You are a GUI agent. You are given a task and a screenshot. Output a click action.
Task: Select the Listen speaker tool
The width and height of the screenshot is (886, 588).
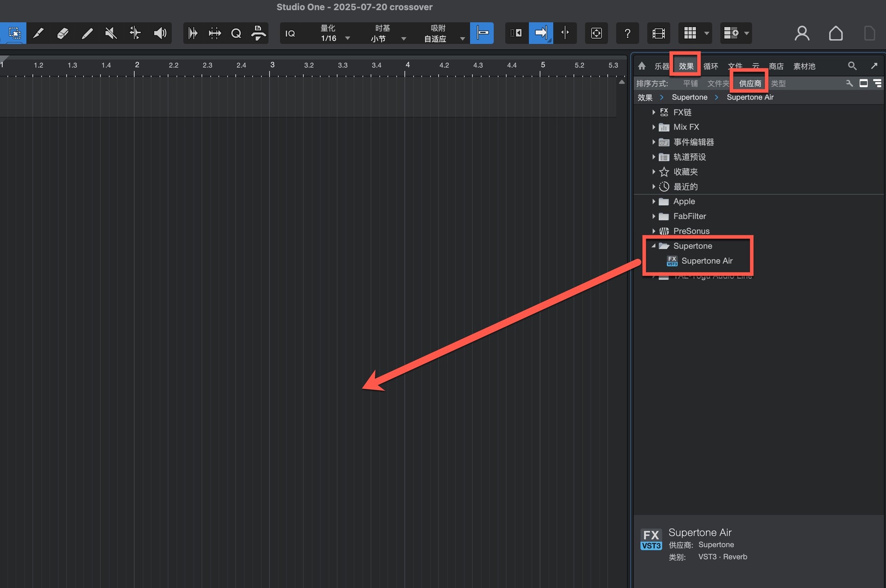tap(160, 33)
